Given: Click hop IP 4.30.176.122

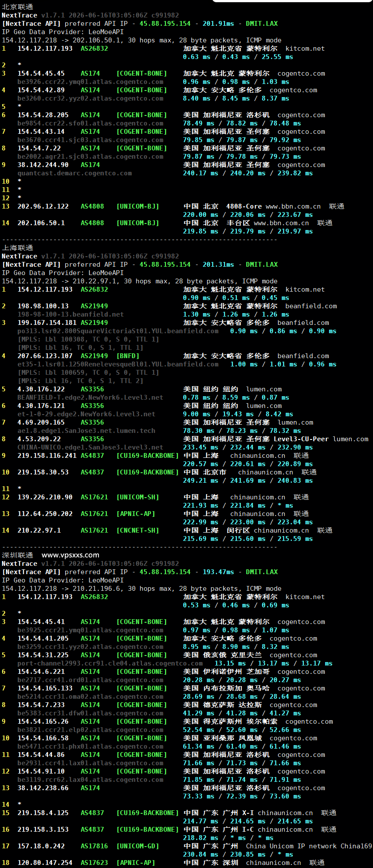Looking at the screenshot, I should (x=41, y=389).
